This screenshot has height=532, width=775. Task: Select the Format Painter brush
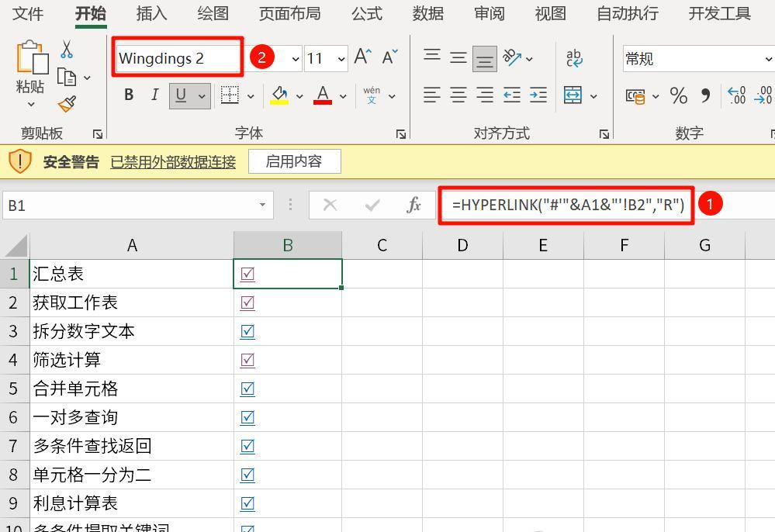67,103
